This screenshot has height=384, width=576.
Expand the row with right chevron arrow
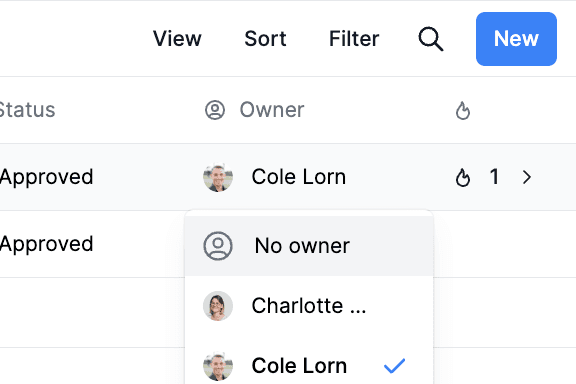[527, 177]
